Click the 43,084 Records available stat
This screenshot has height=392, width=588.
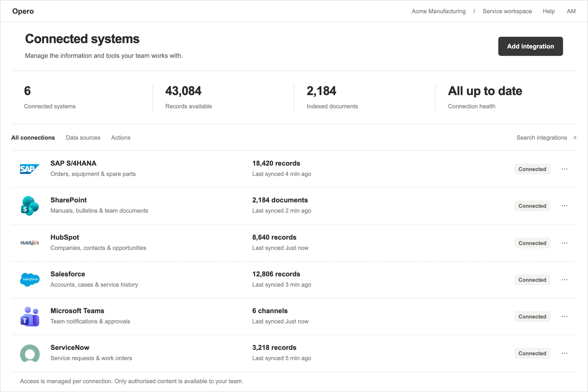[189, 97]
